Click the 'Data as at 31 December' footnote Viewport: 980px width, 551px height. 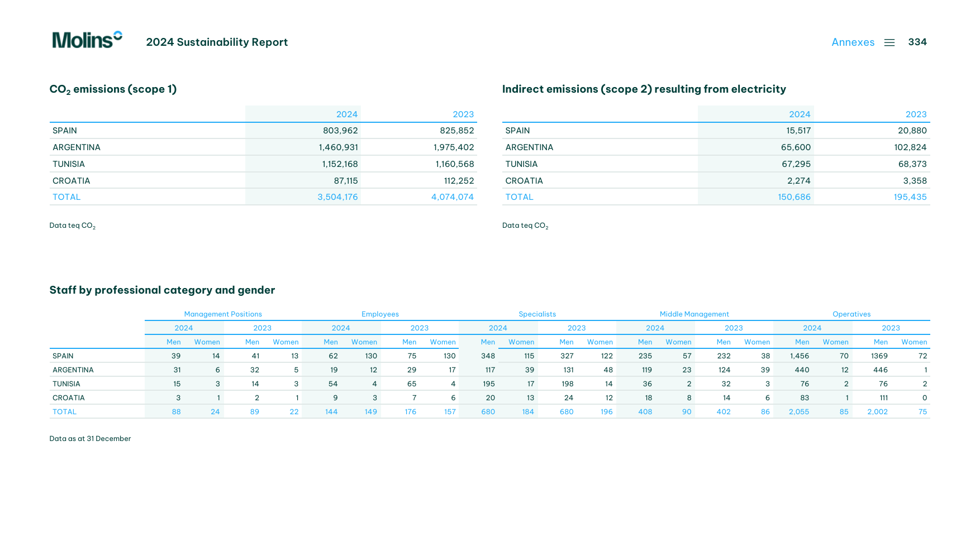[x=90, y=439]
